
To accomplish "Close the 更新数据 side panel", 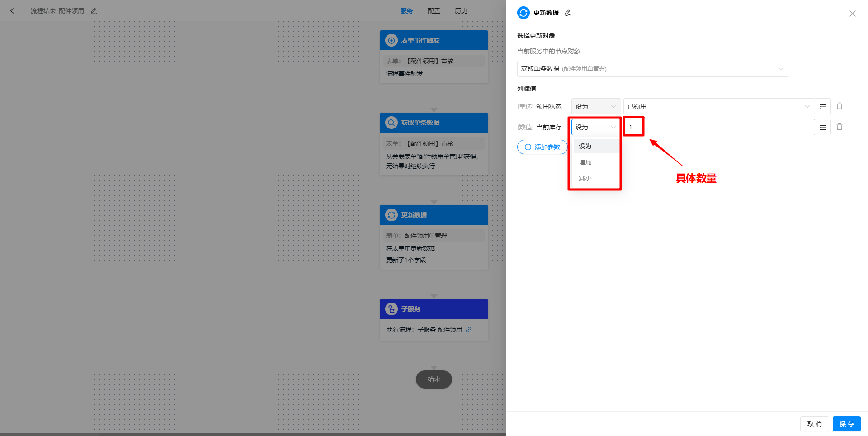I will 852,14.
